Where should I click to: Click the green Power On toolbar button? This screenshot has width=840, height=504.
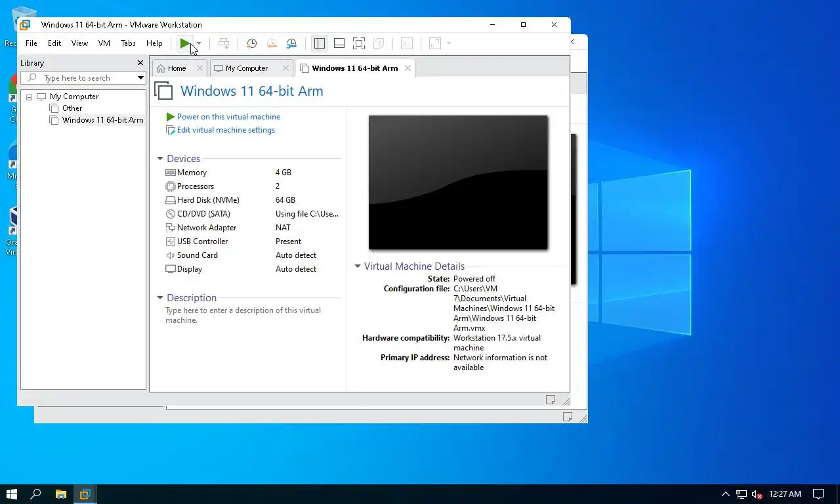click(x=185, y=43)
